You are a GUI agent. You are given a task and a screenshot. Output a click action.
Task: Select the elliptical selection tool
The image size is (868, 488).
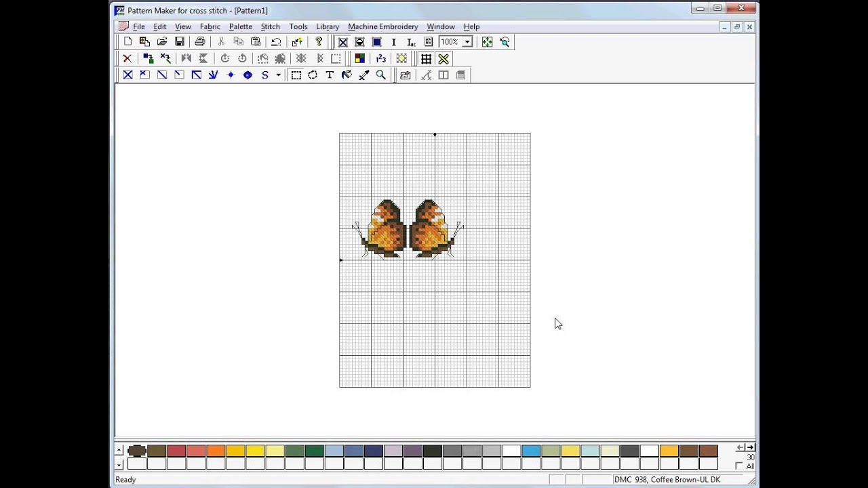click(313, 75)
